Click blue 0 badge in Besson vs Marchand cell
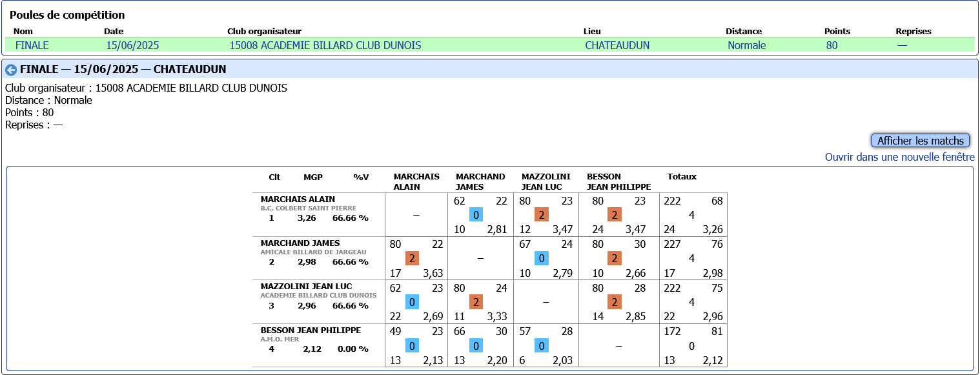Image resolution: width=980 pixels, height=375 pixels. [476, 345]
